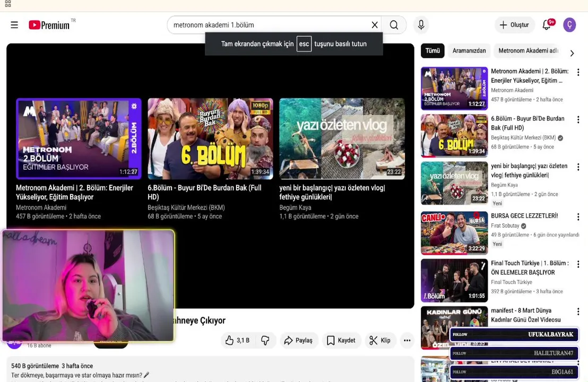Open sidebar title manifest 8 Mart Dünya Kadınlar Günü
Viewport: 588px width, 382px height.
[x=526, y=315]
